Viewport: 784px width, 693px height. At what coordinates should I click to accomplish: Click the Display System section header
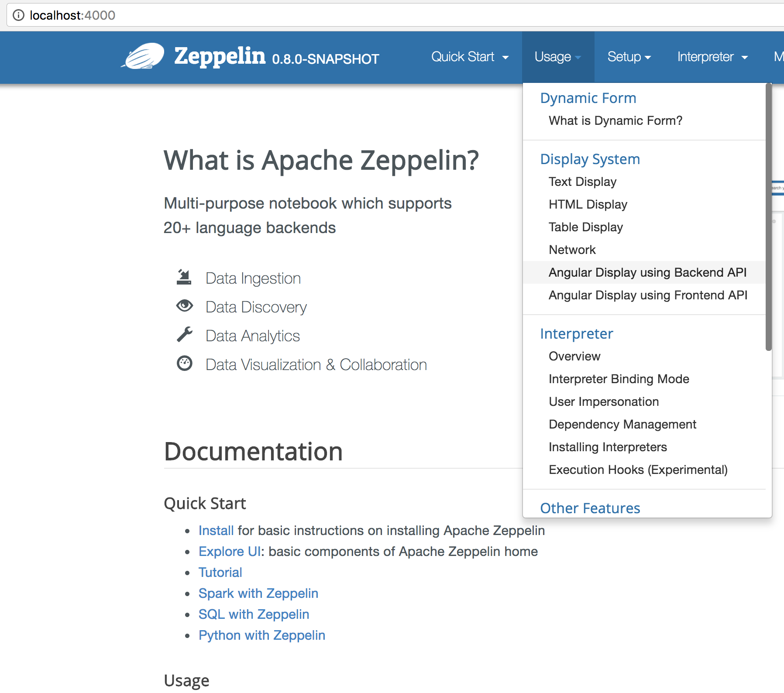(590, 159)
